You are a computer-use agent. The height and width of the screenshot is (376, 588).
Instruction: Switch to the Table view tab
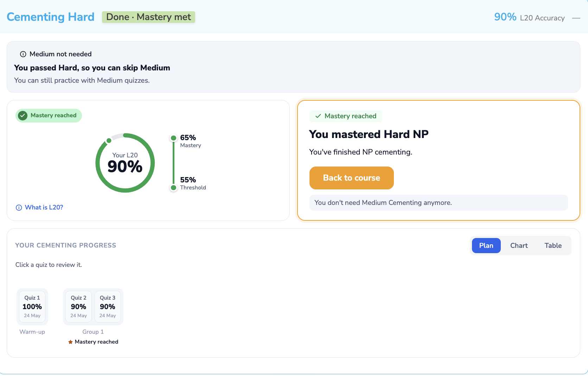point(553,245)
